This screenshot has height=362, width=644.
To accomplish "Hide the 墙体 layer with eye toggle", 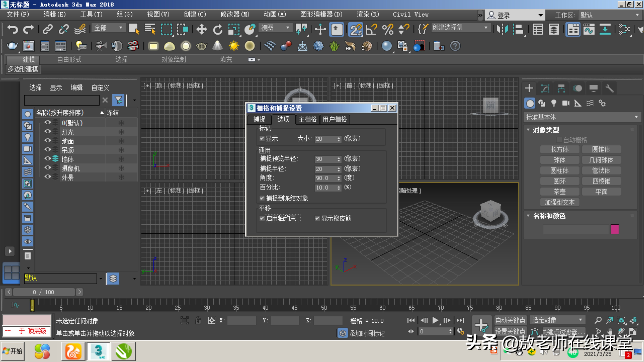I will pos(47,159).
